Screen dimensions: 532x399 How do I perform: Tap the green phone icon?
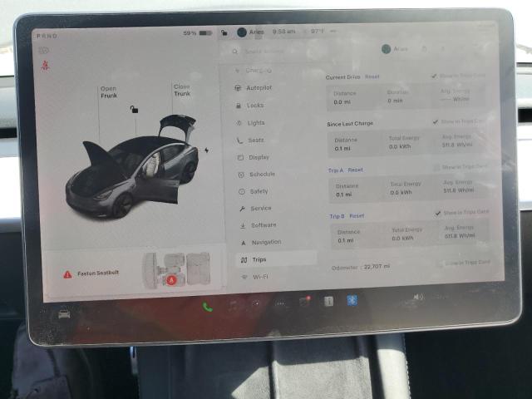coord(208,307)
